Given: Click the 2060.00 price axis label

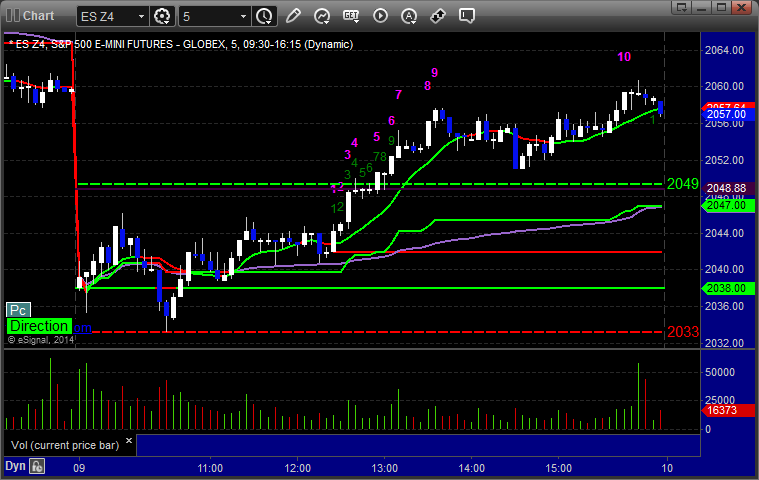Looking at the screenshot, I should pyautogui.click(x=724, y=86).
